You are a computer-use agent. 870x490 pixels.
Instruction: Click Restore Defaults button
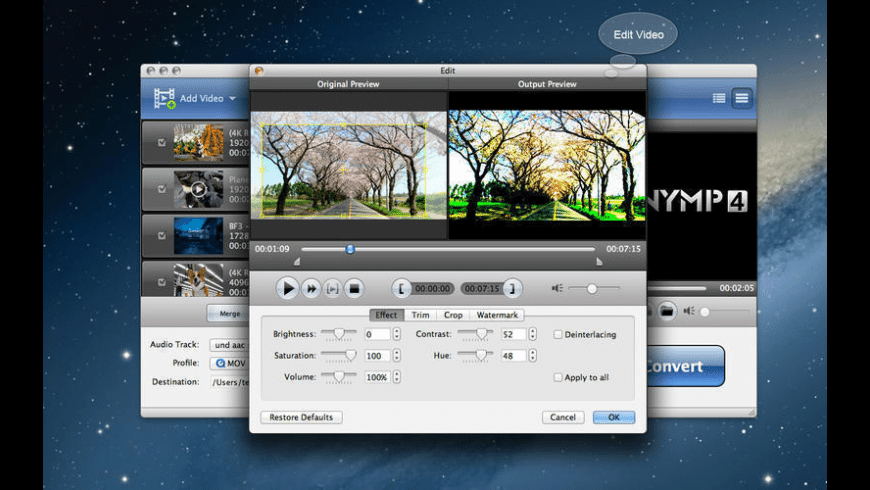(301, 417)
